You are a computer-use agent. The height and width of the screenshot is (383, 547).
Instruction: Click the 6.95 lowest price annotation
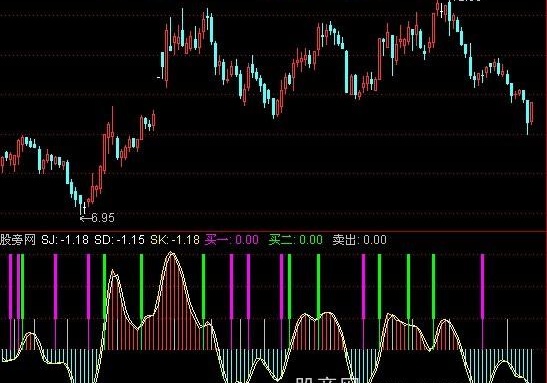pyautogui.click(x=103, y=218)
